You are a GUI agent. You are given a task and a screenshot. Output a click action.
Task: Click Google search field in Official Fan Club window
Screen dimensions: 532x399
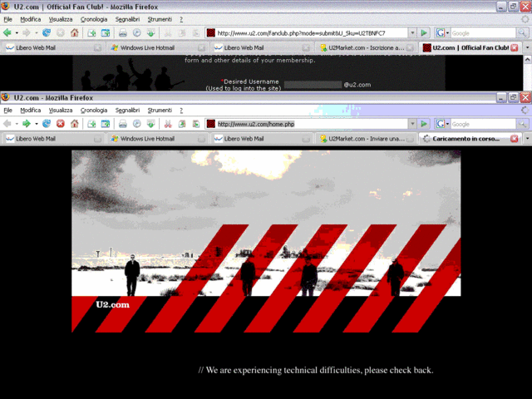483,33
